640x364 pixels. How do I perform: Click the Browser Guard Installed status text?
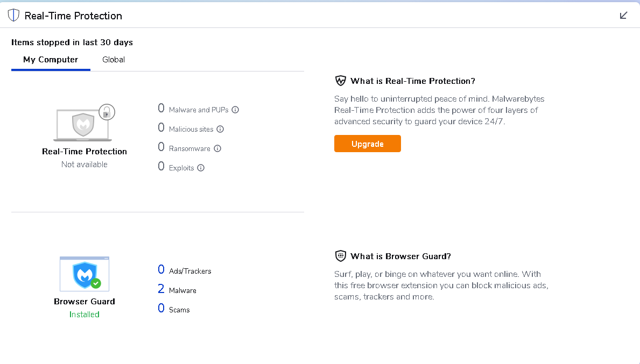point(85,315)
